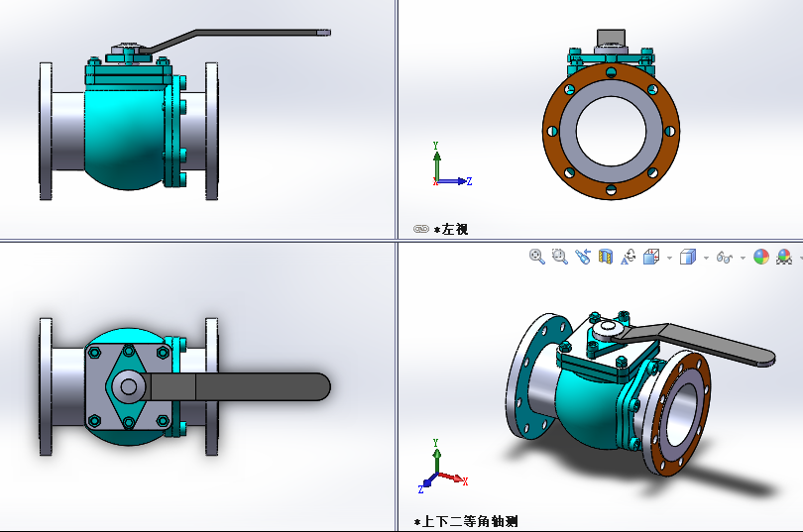Click the Display Style cube icon
Screen dimensions: 803x532
pyautogui.click(x=688, y=257)
